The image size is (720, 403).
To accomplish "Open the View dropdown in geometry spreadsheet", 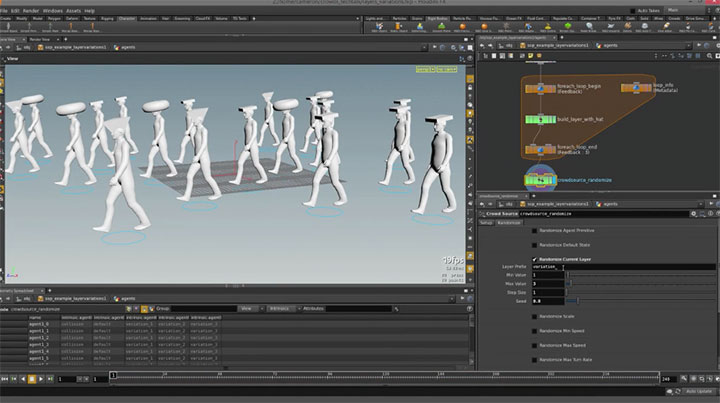I will (251, 309).
